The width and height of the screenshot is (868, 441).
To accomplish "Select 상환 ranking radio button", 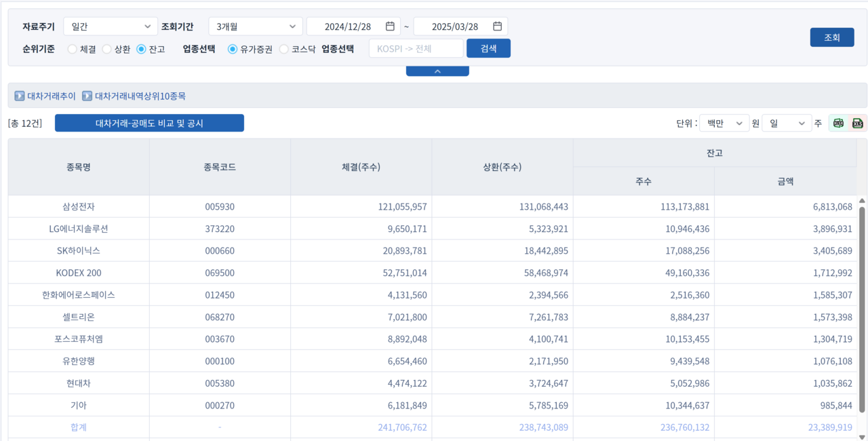I will click(x=106, y=49).
